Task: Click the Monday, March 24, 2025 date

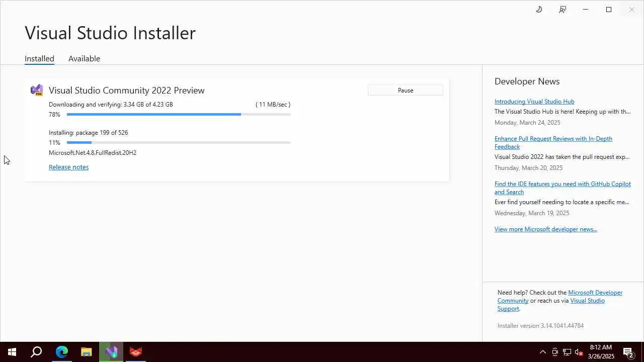Action: (x=527, y=122)
